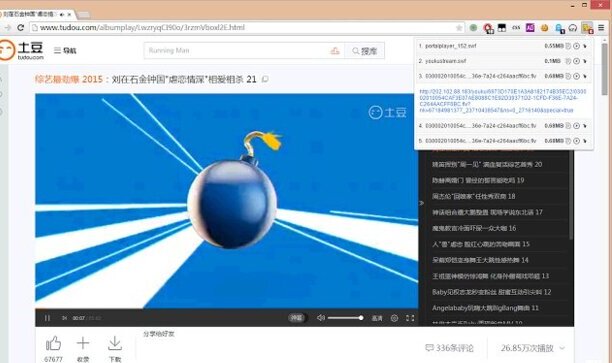The height and width of the screenshot is (363, 612).
Task: Add video to favorites with plus icon
Action: [83, 343]
